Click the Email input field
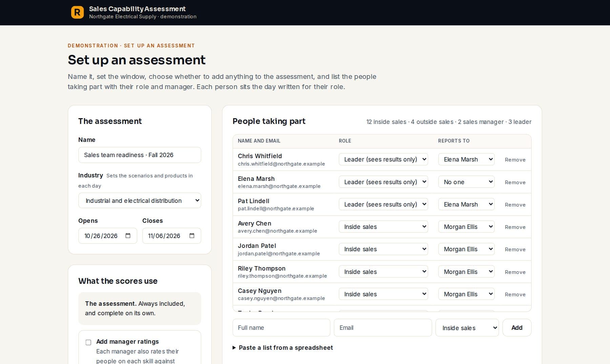This screenshot has width=610, height=364. pyautogui.click(x=383, y=328)
